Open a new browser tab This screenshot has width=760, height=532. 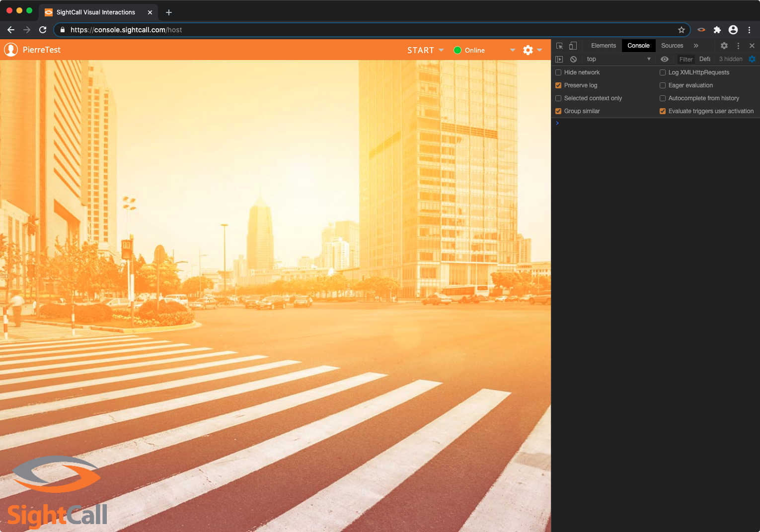(169, 12)
